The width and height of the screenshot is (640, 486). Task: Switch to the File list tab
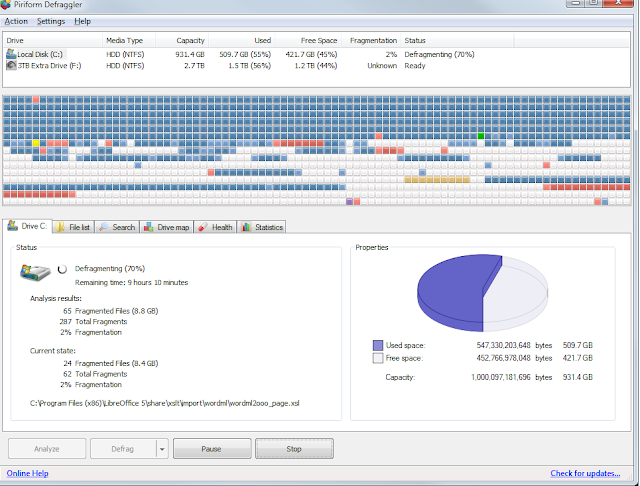73,227
